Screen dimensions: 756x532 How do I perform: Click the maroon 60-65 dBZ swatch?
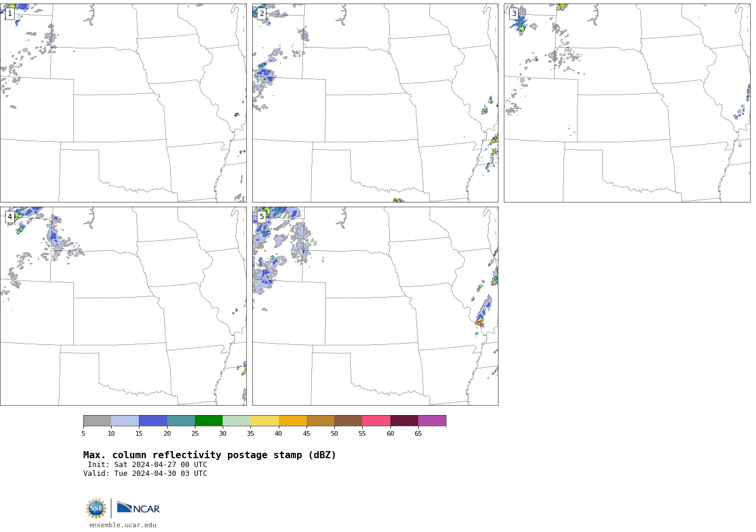(404, 420)
